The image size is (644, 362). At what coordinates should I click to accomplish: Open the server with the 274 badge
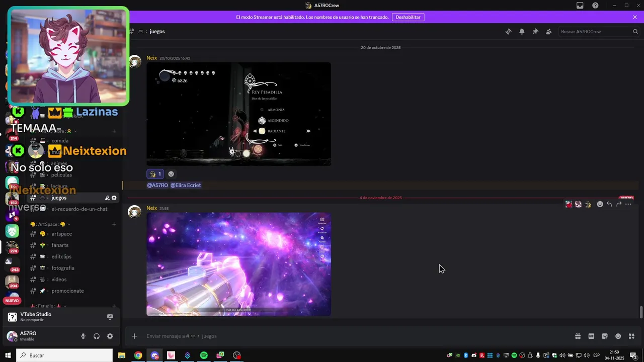[12, 247]
